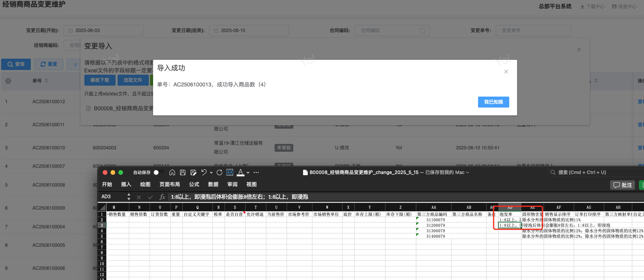Click the Save As icon with pencil
This screenshot has height=280, width=644.
pos(193,172)
